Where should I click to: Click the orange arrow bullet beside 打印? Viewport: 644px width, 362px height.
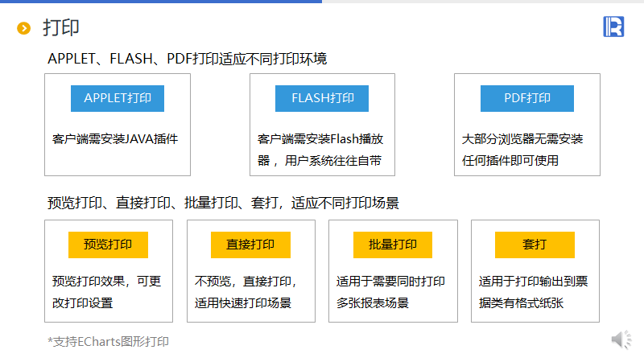point(24,28)
